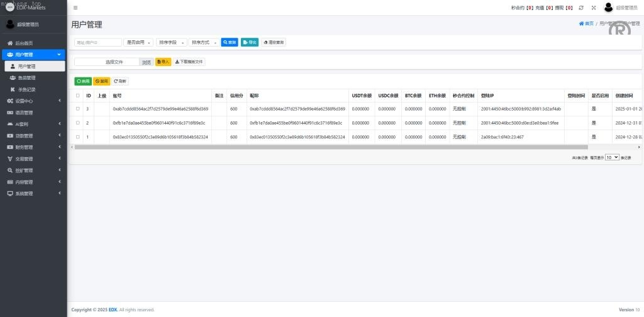Viewport: 644px width, 317px height.
Task: Click the 地址/用户ID search input field
Action: 98,42
